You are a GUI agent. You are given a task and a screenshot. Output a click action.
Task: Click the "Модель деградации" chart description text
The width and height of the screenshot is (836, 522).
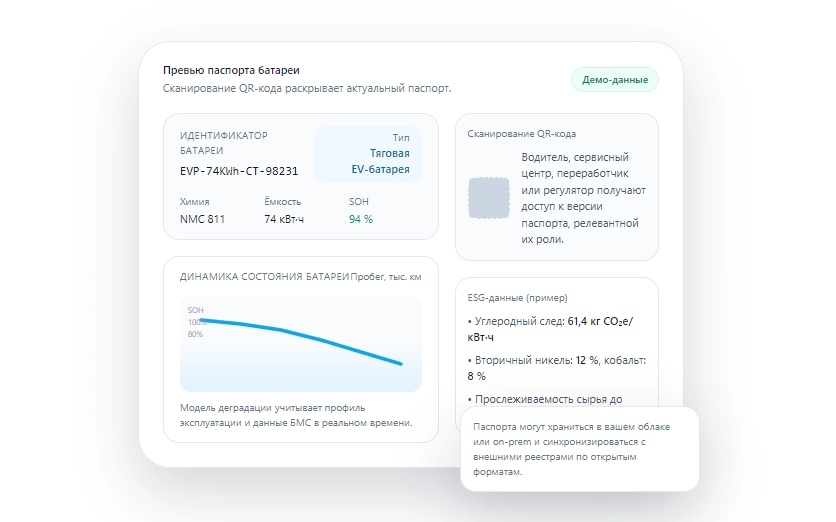click(295, 415)
